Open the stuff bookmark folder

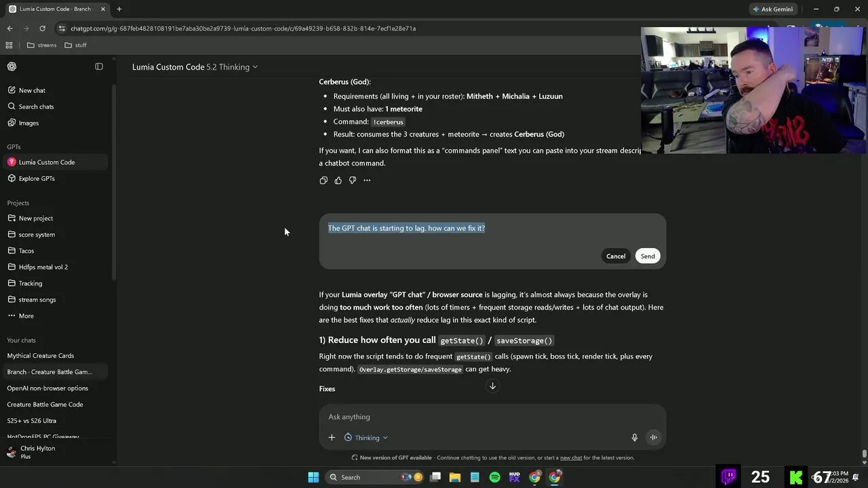point(75,45)
